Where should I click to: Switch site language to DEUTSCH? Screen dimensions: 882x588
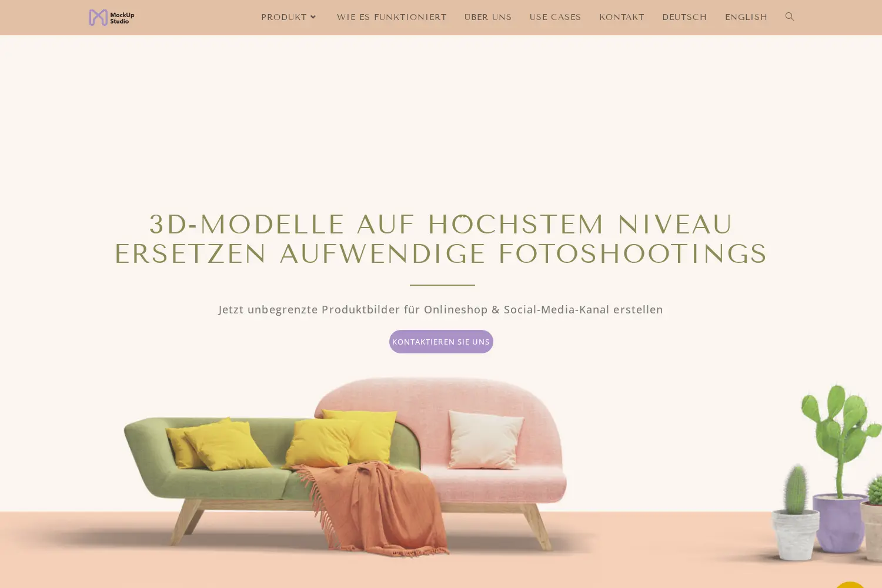click(684, 17)
